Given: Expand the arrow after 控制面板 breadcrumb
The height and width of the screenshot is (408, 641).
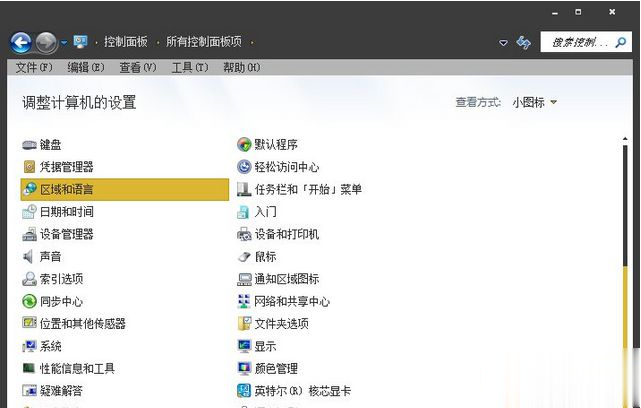Looking at the screenshot, I should [x=157, y=42].
